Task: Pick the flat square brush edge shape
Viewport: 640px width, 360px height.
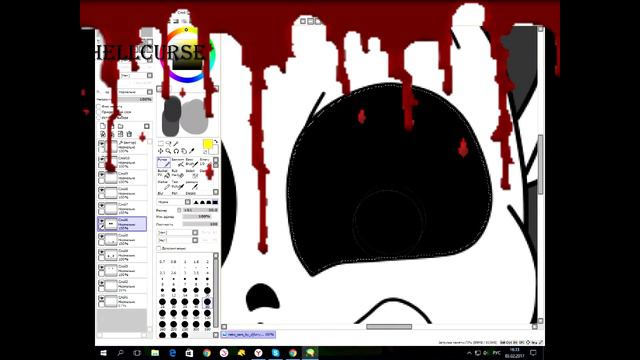Action: coord(215,202)
